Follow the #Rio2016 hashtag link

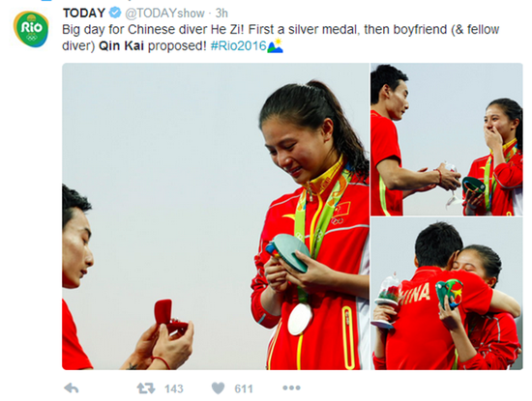pyautogui.click(x=239, y=45)
